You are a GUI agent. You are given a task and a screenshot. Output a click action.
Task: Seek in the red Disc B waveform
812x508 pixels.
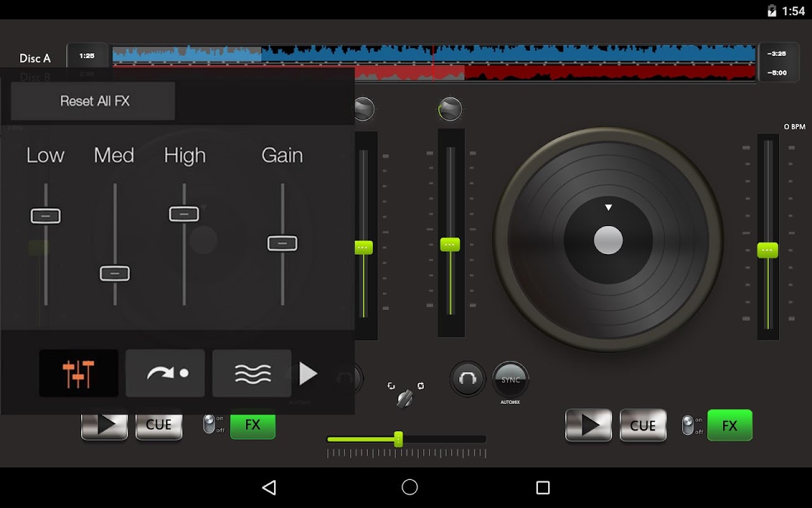[555, 72]
